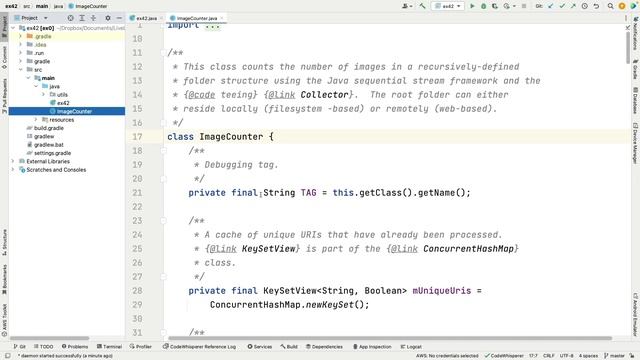
Task: Open the Project view selector dropdown
Action: [31, 18]
